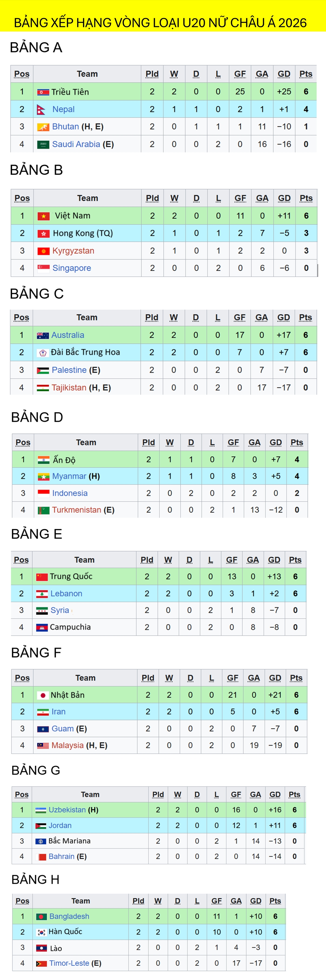This screenshot has width=326, height=980.
Task: Click the Lebanon flag icon in Bảng E
Action: tap(42, 594)
